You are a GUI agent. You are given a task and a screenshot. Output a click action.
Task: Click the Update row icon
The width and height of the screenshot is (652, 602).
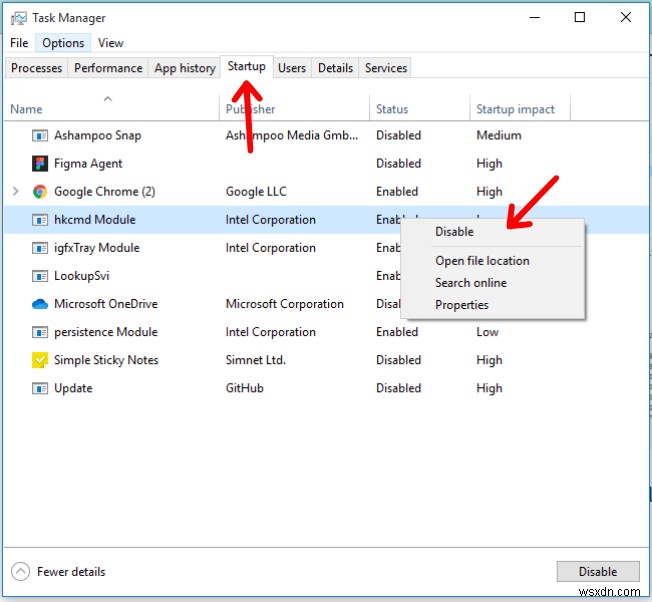40,388
